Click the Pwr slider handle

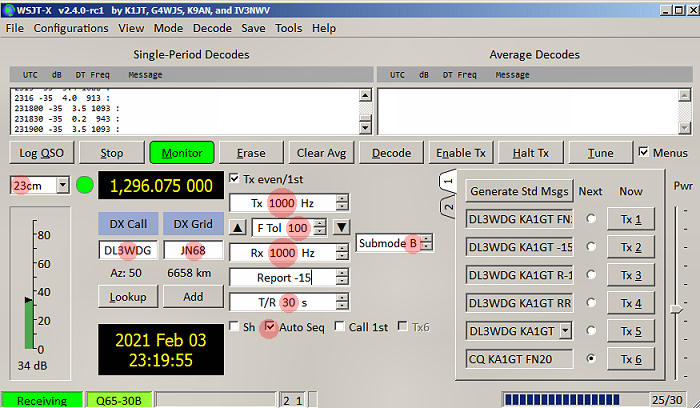tap(676, 309)
